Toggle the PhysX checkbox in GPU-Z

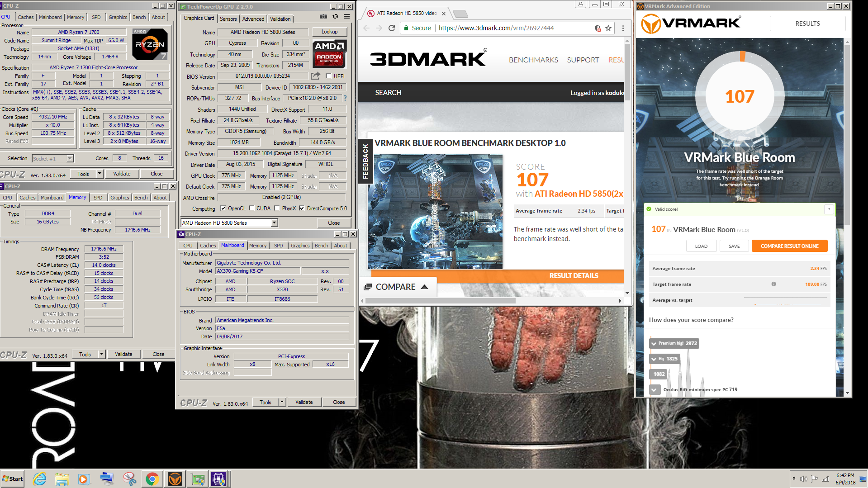pos(277,208)
